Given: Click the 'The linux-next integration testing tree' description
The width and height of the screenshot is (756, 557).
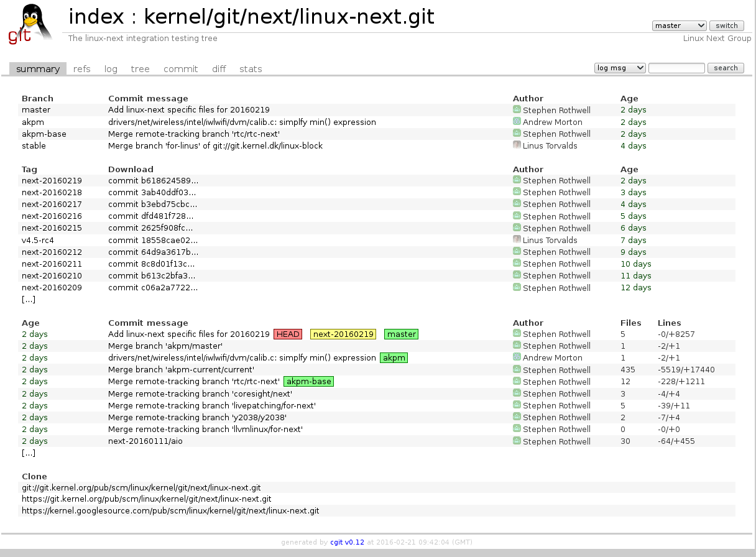Looking at the screenshot, I should (143, 39).
